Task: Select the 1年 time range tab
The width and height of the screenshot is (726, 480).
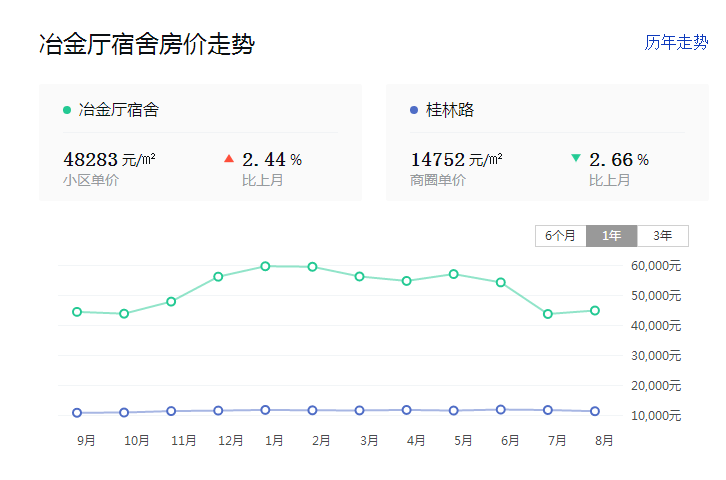Action: pos(611,236)
